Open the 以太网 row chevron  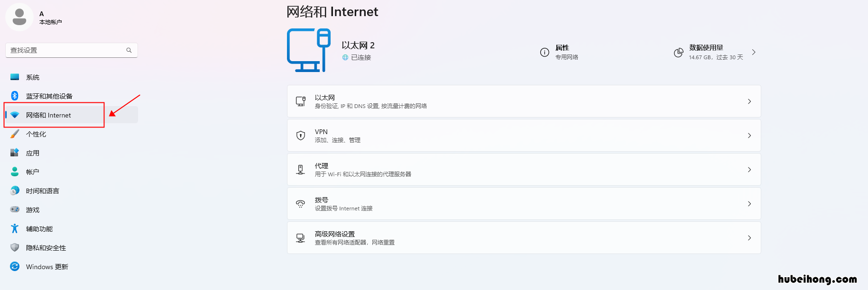click(749, 101)
